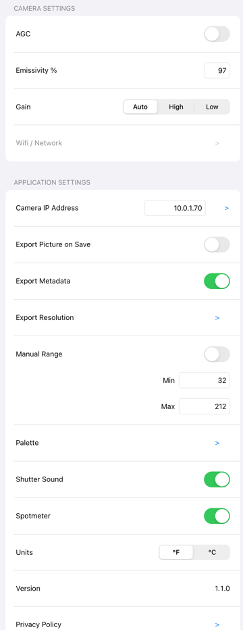This screenshot has height=644, width=243.
Task: Turn off Shutter Sound
Action: click(217, 479)
